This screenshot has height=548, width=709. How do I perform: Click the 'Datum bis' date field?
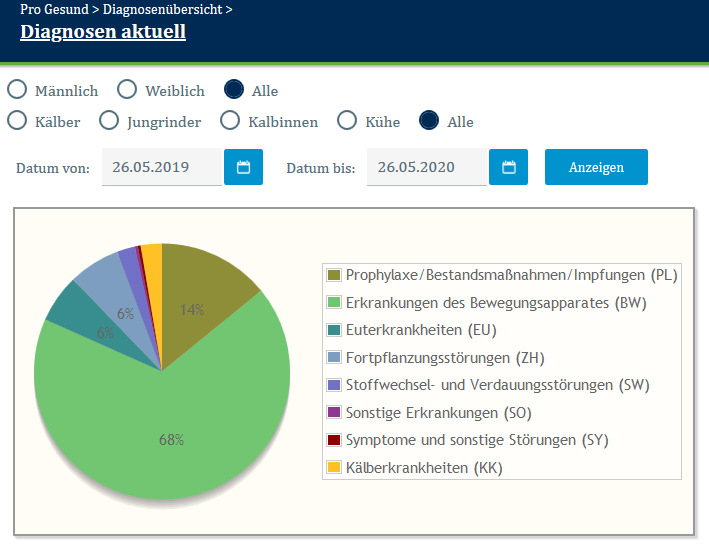pyautogui.click(x=427, y=167)
